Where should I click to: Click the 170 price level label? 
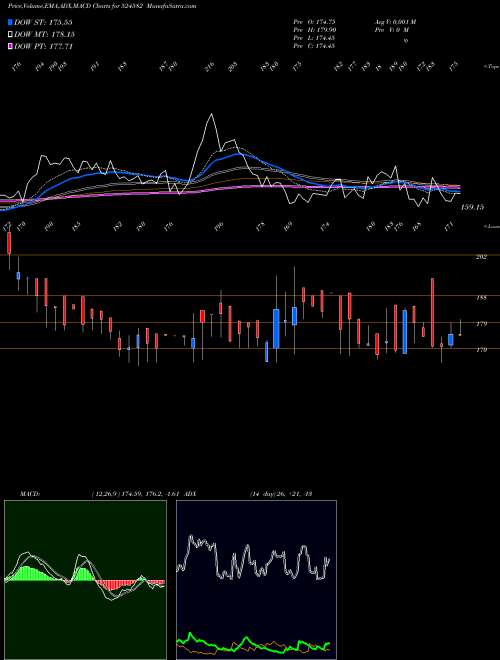point(481,350)
